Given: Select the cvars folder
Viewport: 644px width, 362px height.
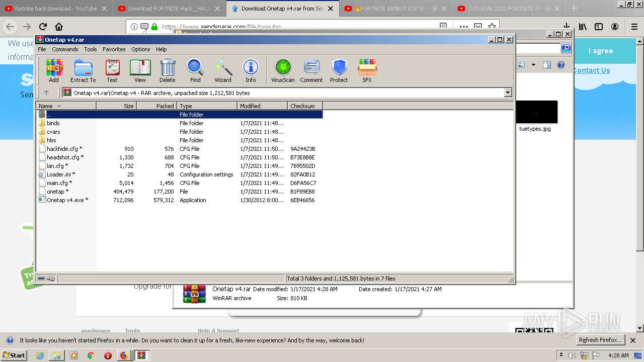Looking at the screenshot, I should click(x=53, y=132).
